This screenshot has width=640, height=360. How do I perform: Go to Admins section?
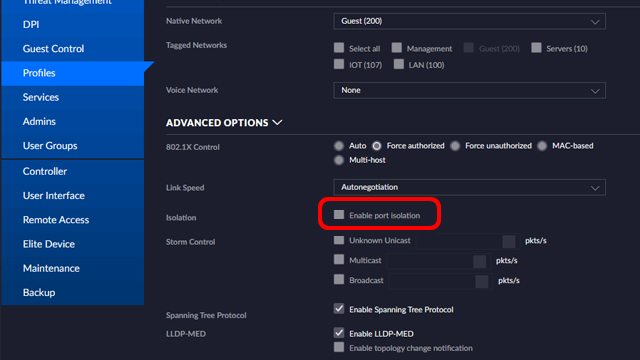tap(39, 121)
